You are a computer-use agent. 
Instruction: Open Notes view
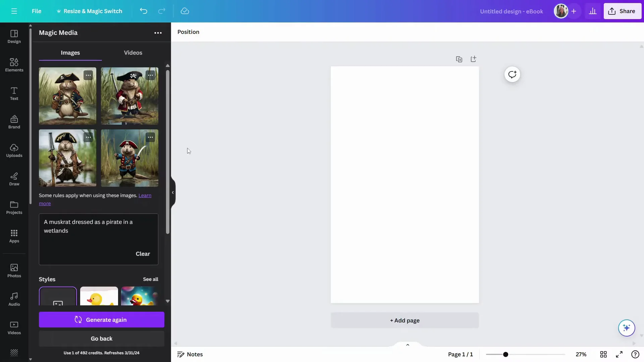tap(190, 354)
